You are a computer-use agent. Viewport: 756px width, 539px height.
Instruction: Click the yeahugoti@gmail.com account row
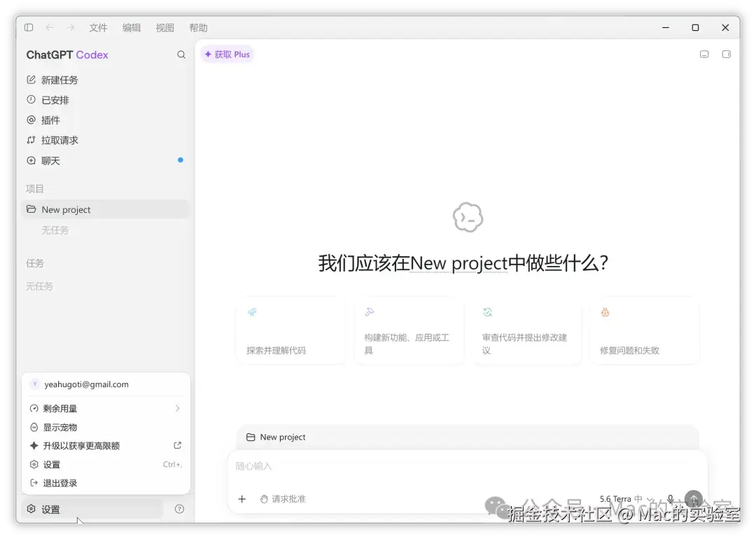106,384
